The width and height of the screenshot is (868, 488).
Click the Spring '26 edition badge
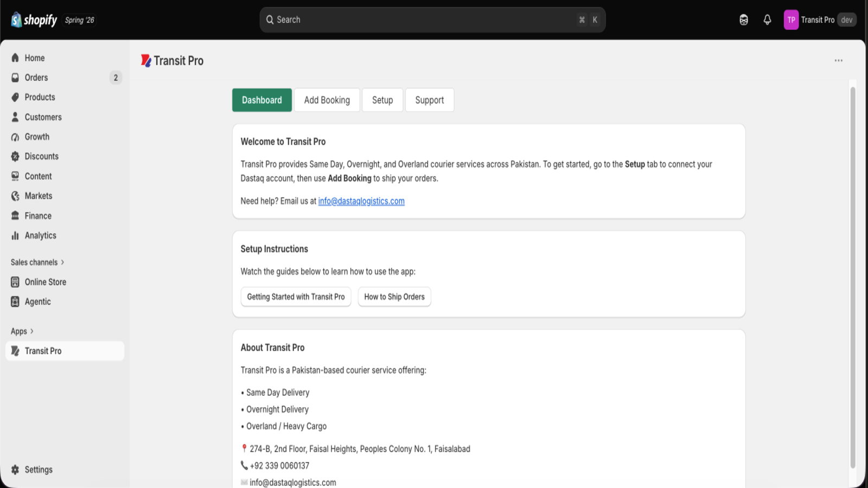[x=79, y=20]
